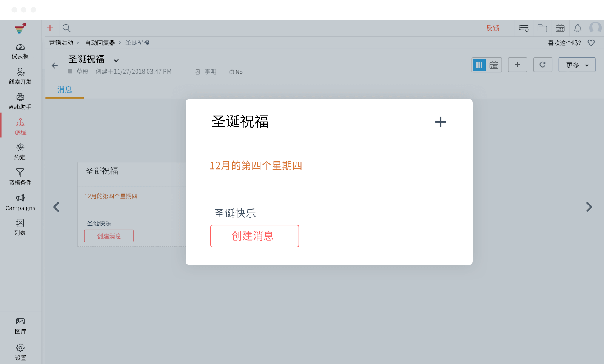Toggle the favorite heart icon
Screen dimensions: 604x364
[591, 43]
